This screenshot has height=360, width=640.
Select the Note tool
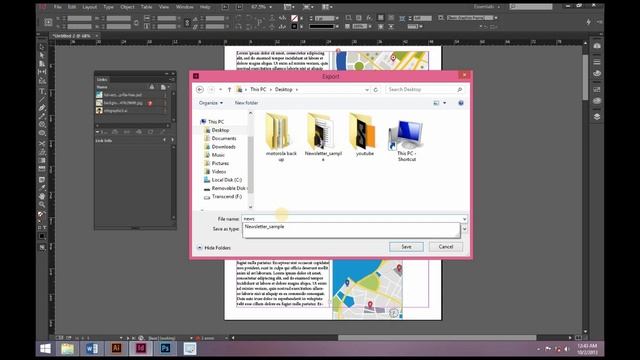42,180
